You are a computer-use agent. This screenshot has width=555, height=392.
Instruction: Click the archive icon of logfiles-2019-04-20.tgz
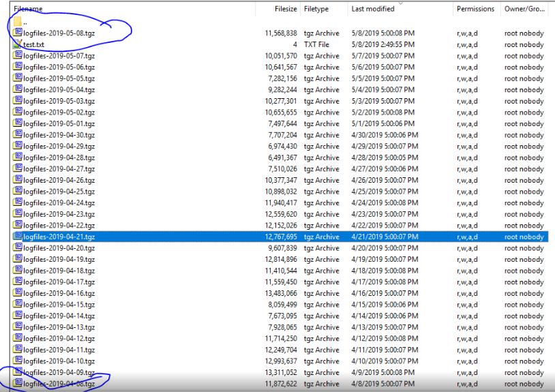point(17,247)
